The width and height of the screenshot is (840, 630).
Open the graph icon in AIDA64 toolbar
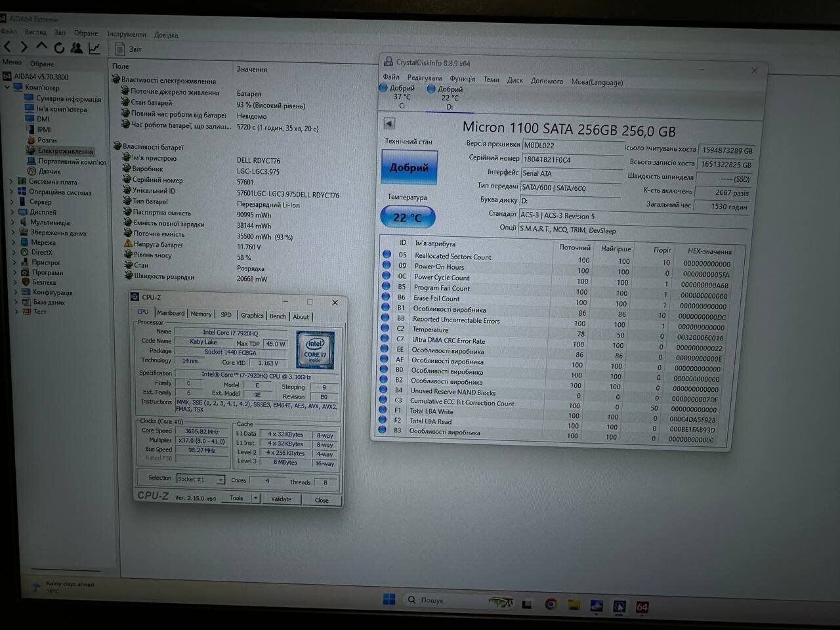point(94,48)
